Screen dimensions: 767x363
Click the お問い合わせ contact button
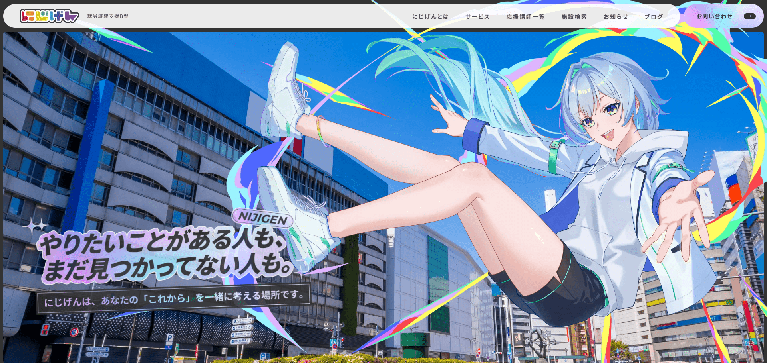725,16
